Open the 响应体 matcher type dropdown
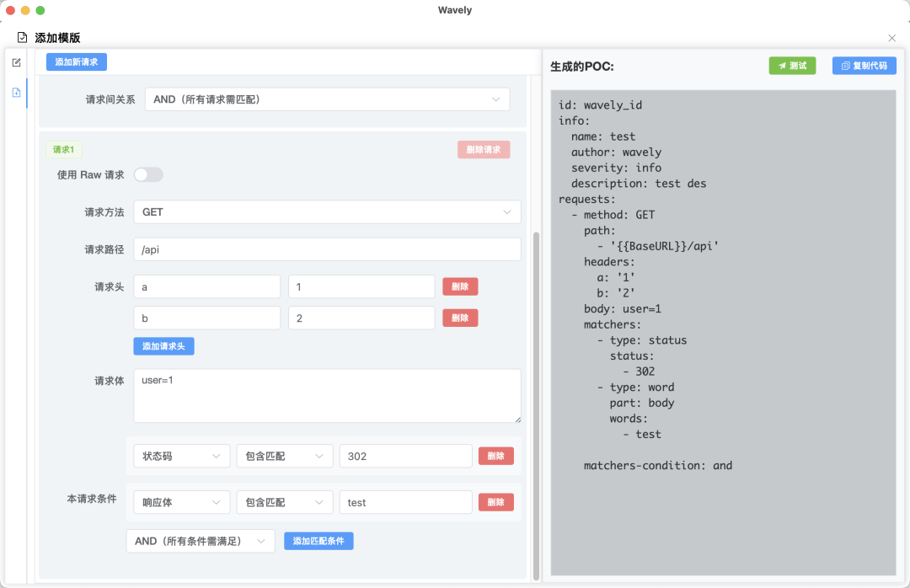The height and width of the screenshot is (588, 910). point(182,503)
